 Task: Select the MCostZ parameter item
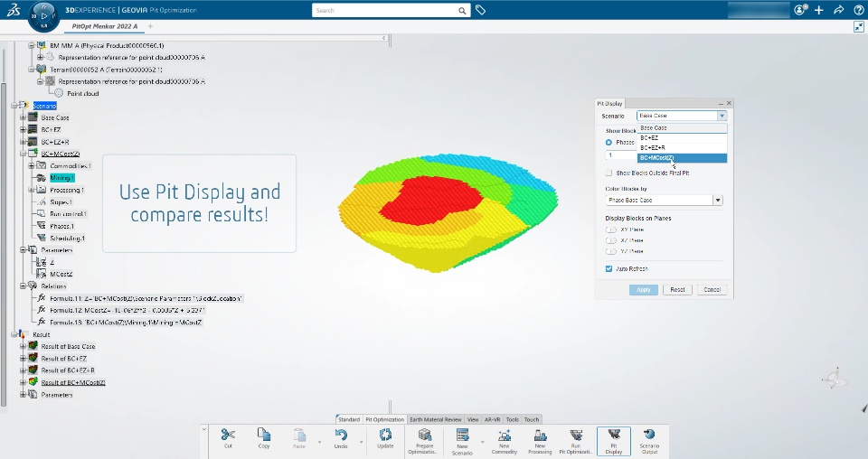click(x=61, y=275)
